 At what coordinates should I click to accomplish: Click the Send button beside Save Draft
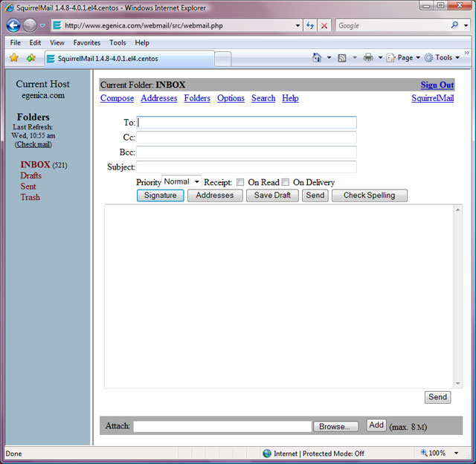click(x=315, y=196)
